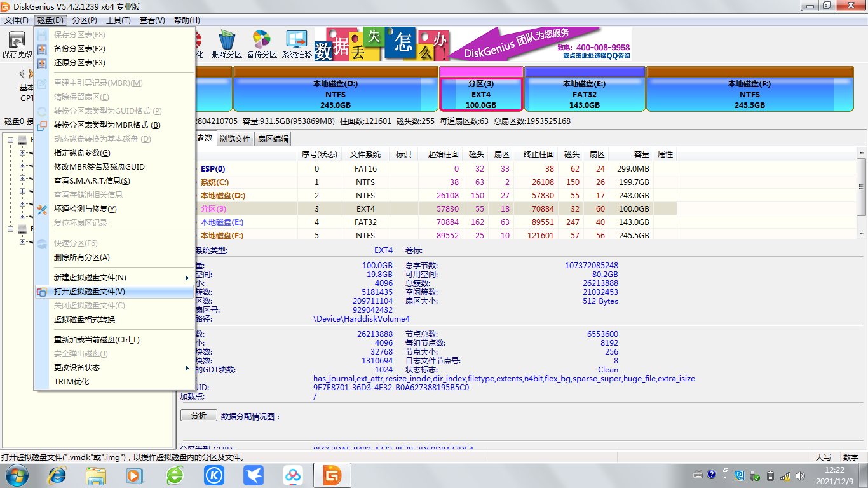Expand the only partition under second disk
The height and width of the screenshot is (488, 868).
point(22,241)
